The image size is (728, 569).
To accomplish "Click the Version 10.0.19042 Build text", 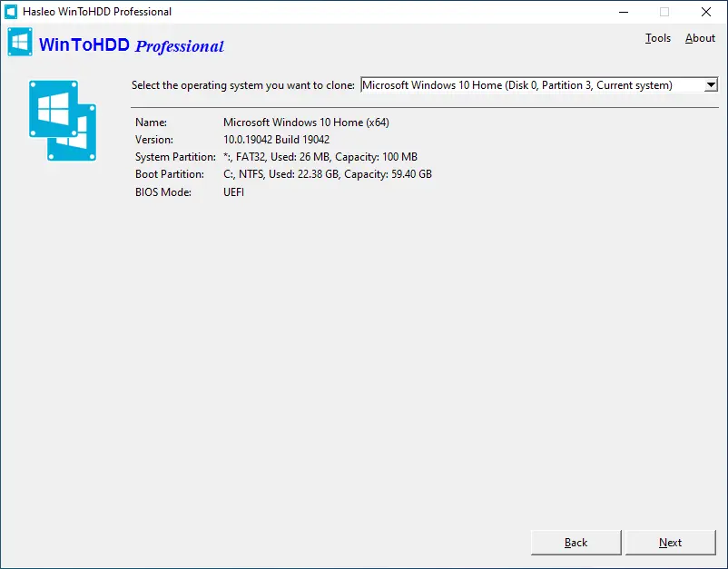I will (276, 140).
